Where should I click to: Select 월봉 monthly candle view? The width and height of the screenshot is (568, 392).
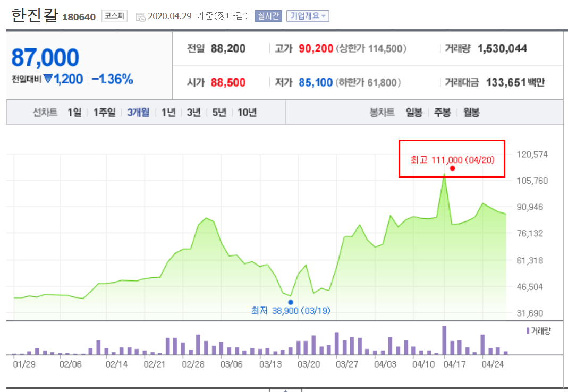pos(470,112)
